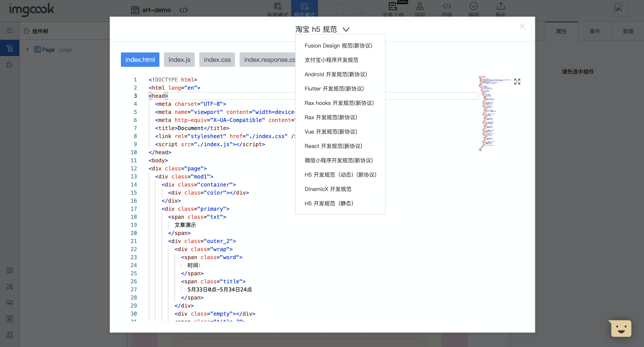Click the <head> tag on line 3

pos(158,96)
